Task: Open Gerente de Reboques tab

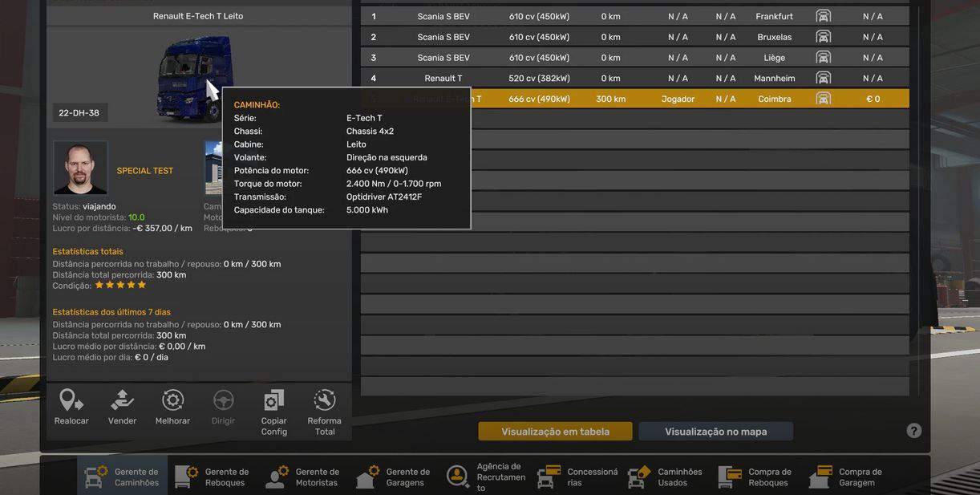Action: pyautogui.click(x=213, y=477)
